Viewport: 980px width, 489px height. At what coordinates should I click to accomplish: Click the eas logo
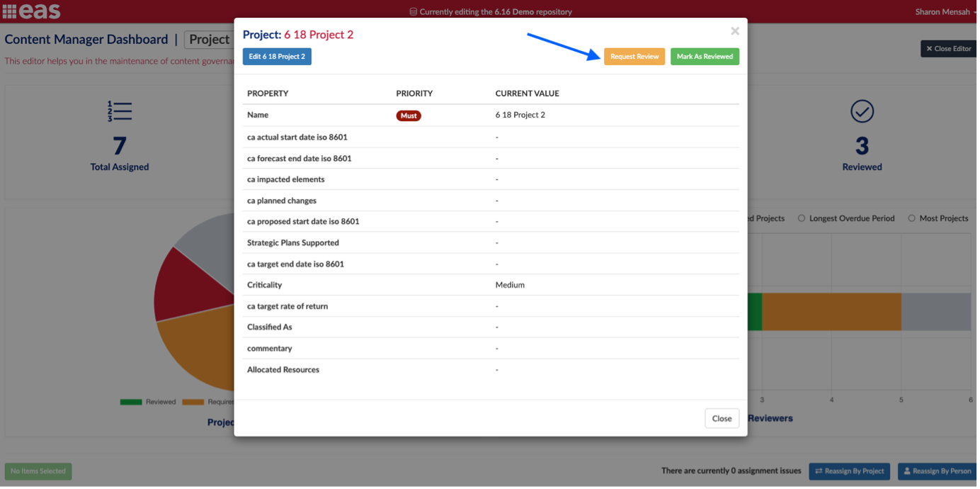(40, 11)
